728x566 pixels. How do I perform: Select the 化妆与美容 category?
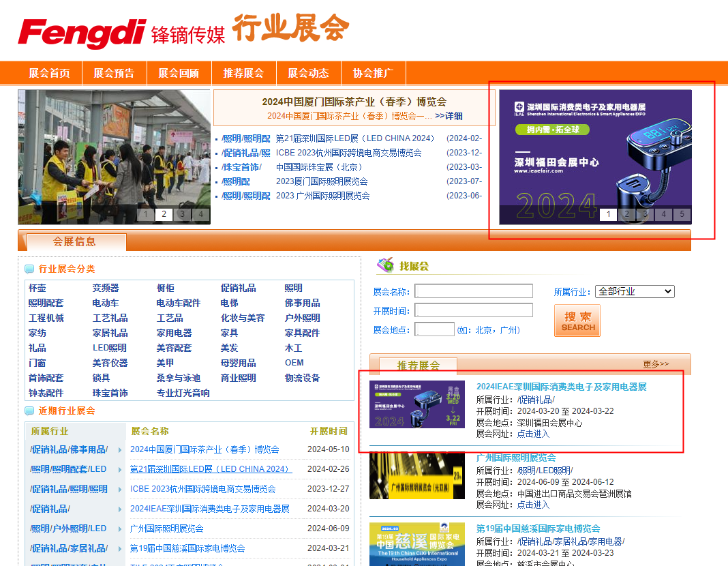click(x=243, y=318)
